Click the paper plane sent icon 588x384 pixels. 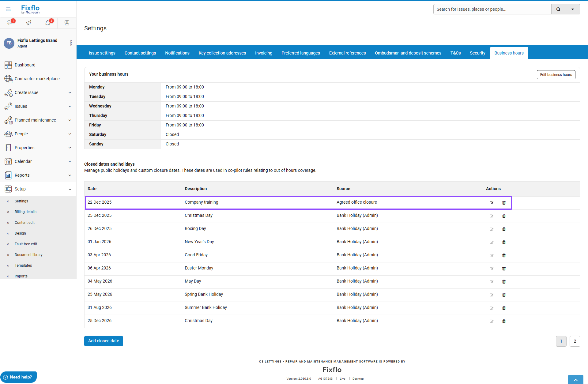(x=28, y=23)
